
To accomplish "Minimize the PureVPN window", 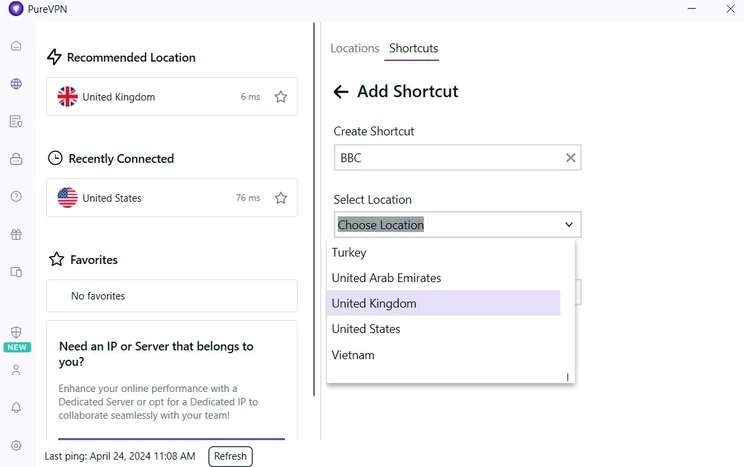I will [692, 9].
